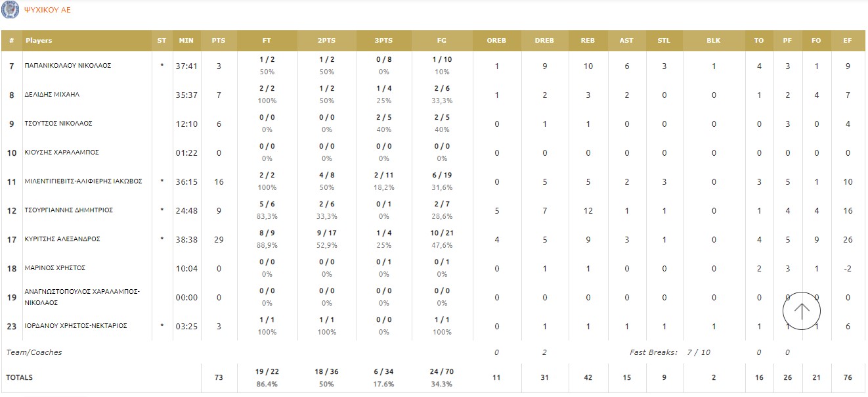Click the scroll-to-top arrow button
Image resolution: width=868 pixels, height=397 pixels.
(x=802, y=310)
